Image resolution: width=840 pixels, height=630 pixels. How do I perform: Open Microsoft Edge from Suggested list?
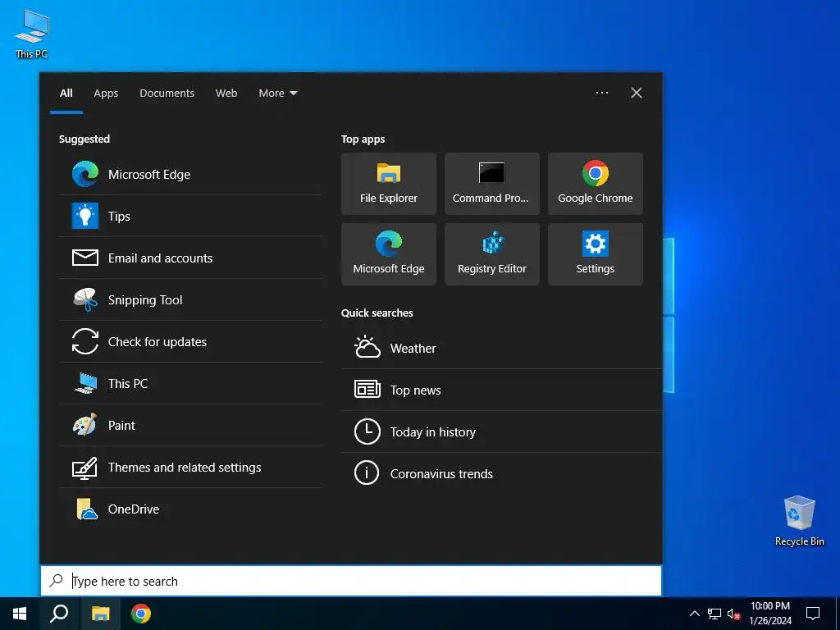point(190,174)
